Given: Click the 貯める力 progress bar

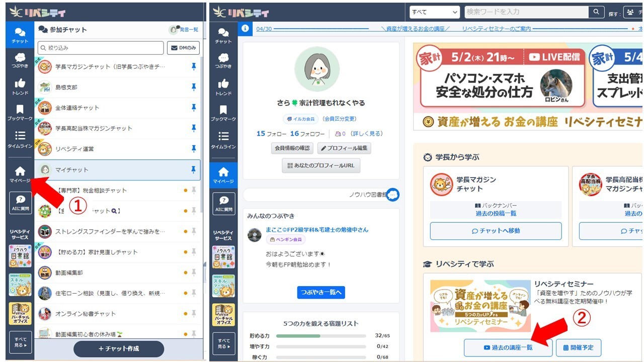Looking at the screenshot, I should (321, 335).
